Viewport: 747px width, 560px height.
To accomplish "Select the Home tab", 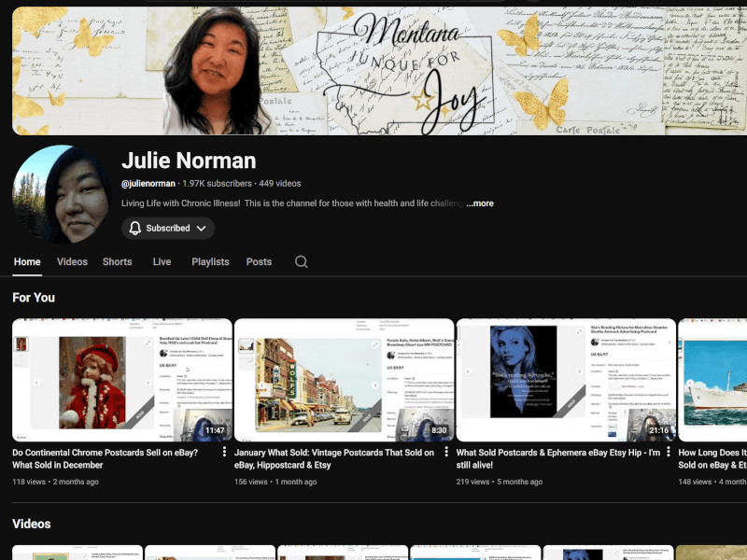I will (x=26, y=261).
